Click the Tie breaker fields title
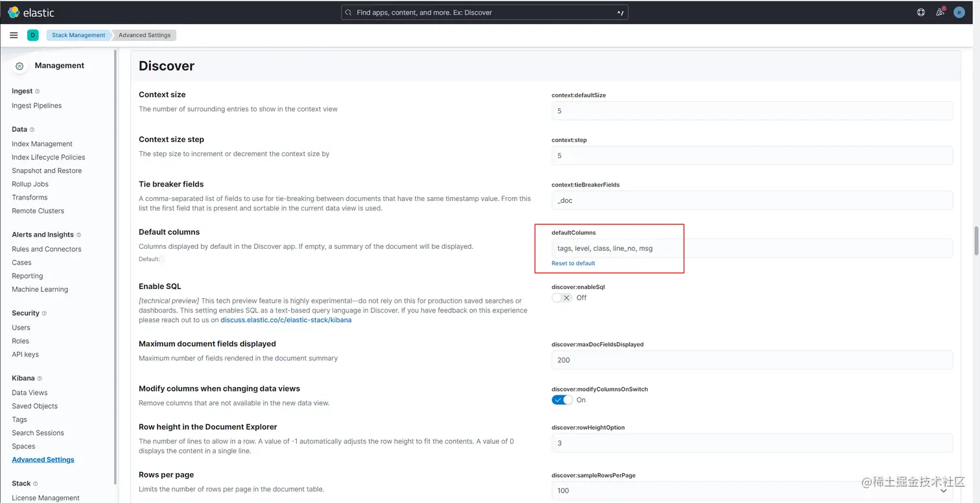The height and width of the screenshot is (503, 980). click(171, 184)
